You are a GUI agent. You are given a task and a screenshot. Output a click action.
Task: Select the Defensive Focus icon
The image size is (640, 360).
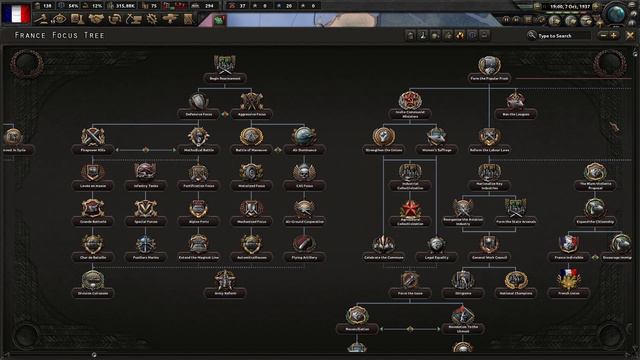(198, 101)
